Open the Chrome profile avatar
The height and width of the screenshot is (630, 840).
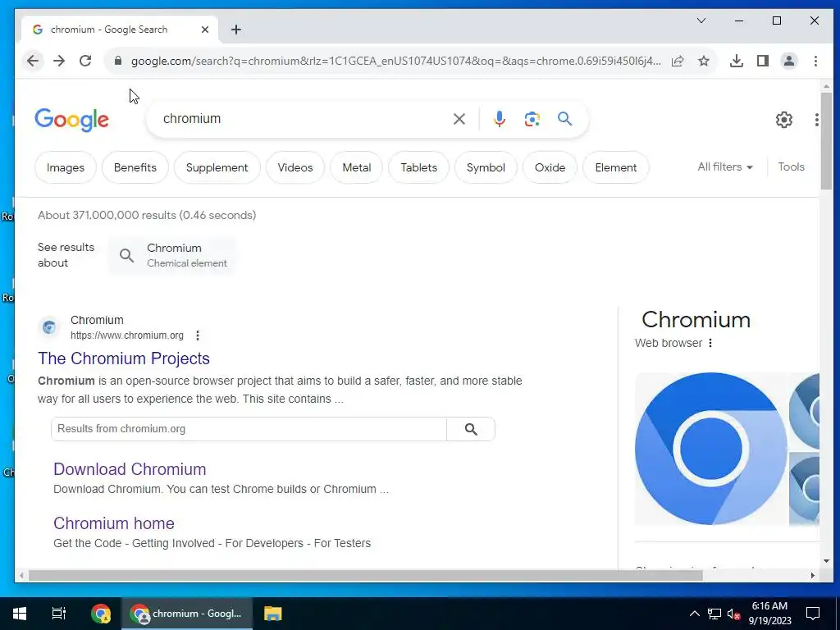click(x=789, y=61)
